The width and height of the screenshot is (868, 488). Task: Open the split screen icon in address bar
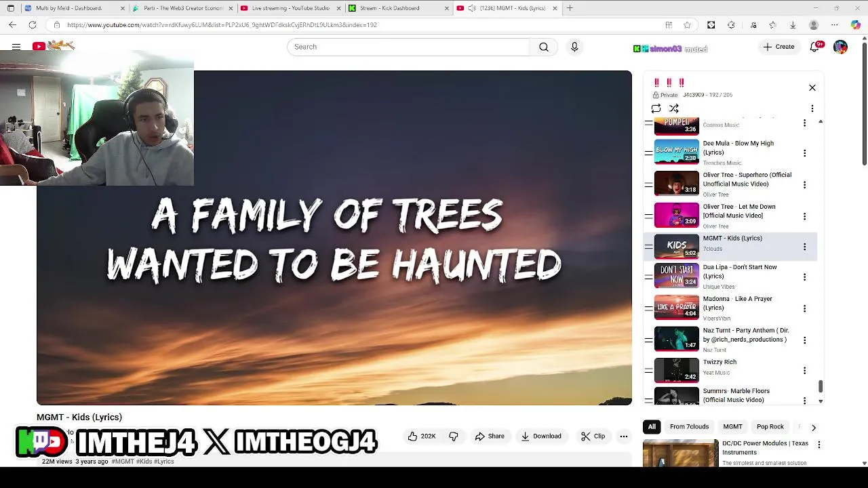(669, 25)
